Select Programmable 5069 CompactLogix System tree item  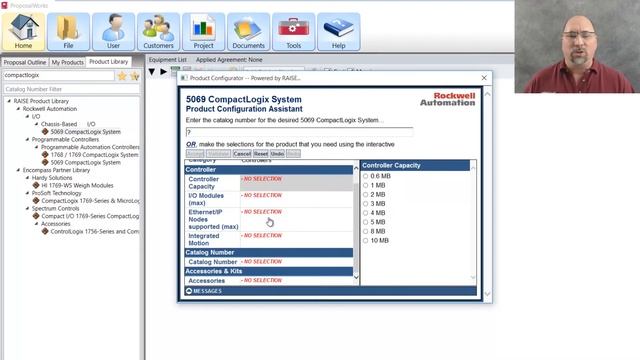[85, 162]
